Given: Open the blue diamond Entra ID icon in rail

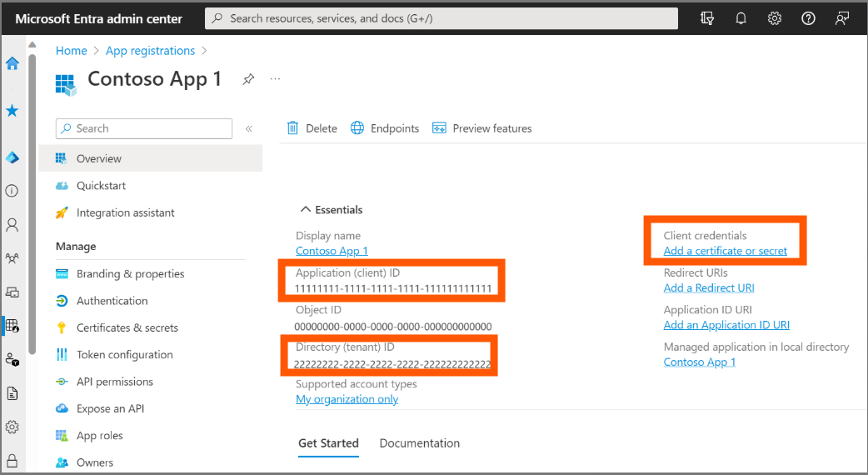Looking at the screenshot, I should (12, 157).
